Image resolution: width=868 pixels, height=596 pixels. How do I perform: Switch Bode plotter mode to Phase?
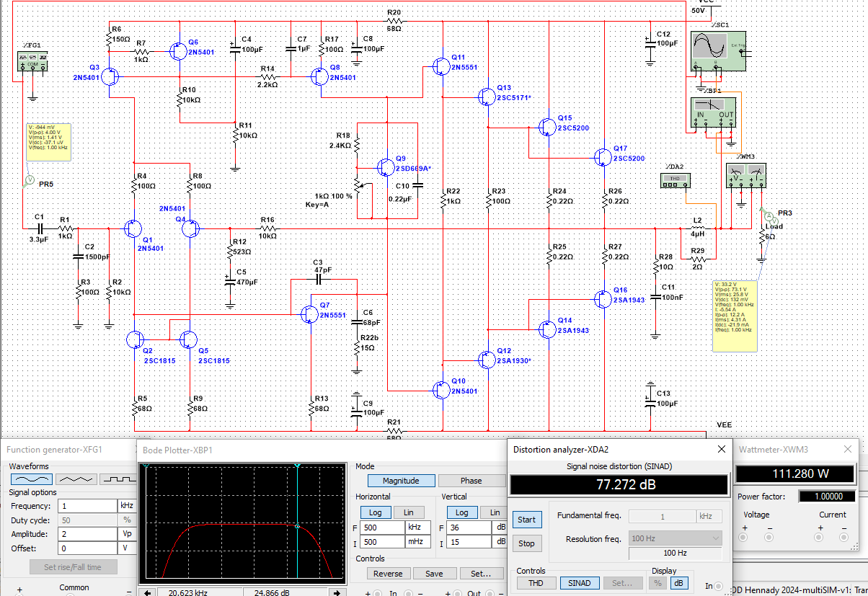(x=471, y=481)
